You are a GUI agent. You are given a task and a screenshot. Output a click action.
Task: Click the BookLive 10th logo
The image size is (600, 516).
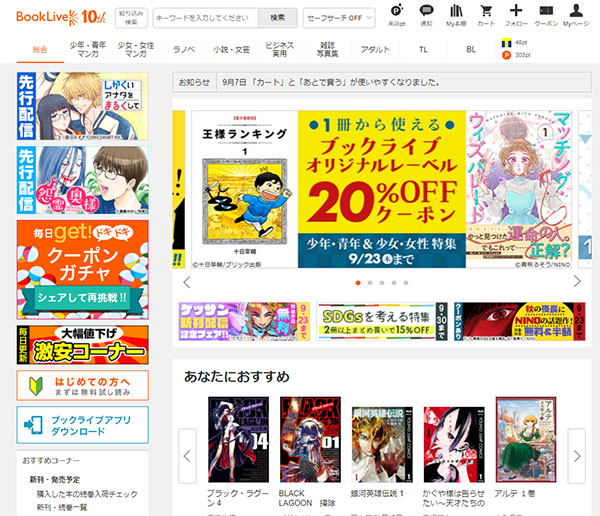[x=61, y=17]
